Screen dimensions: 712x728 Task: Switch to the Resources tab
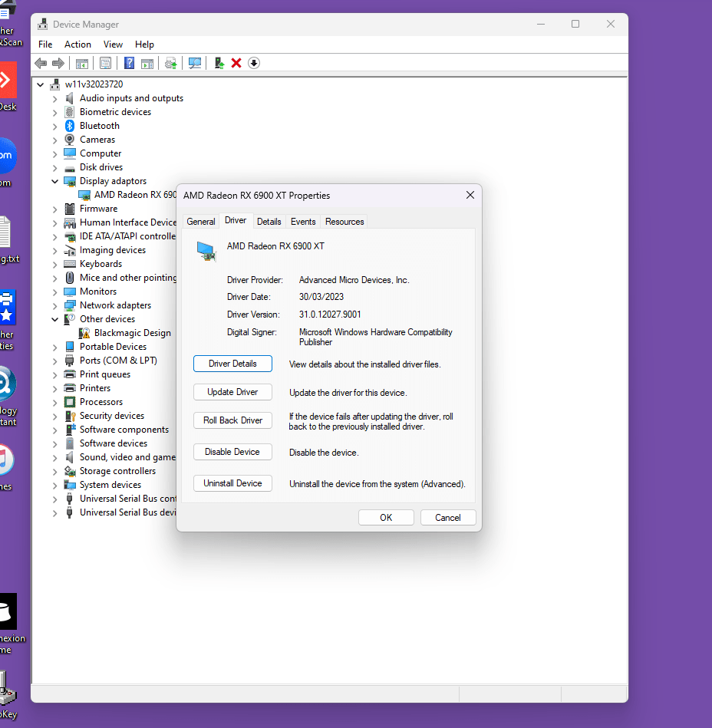(344, 222)
